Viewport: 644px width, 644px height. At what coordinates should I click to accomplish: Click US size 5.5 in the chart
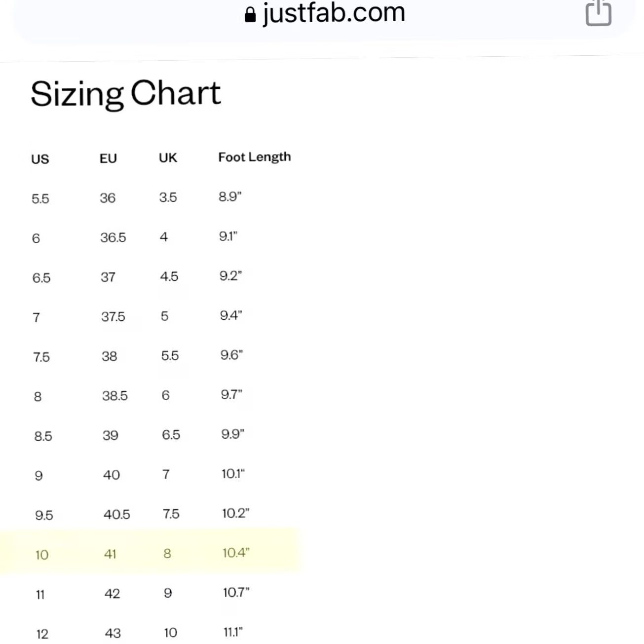pos(40,199)
